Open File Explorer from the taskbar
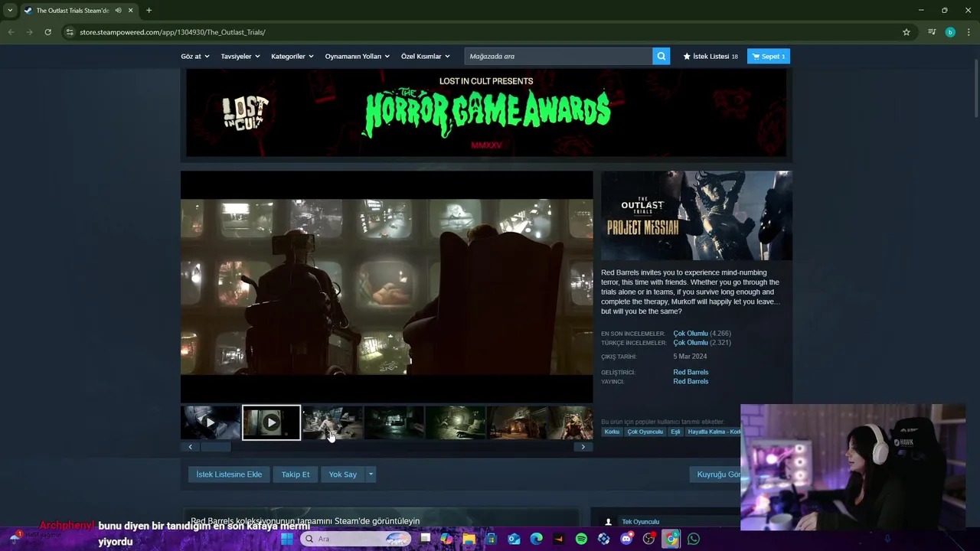The height and width of the screenshot is (551, 980). [469, 539]
